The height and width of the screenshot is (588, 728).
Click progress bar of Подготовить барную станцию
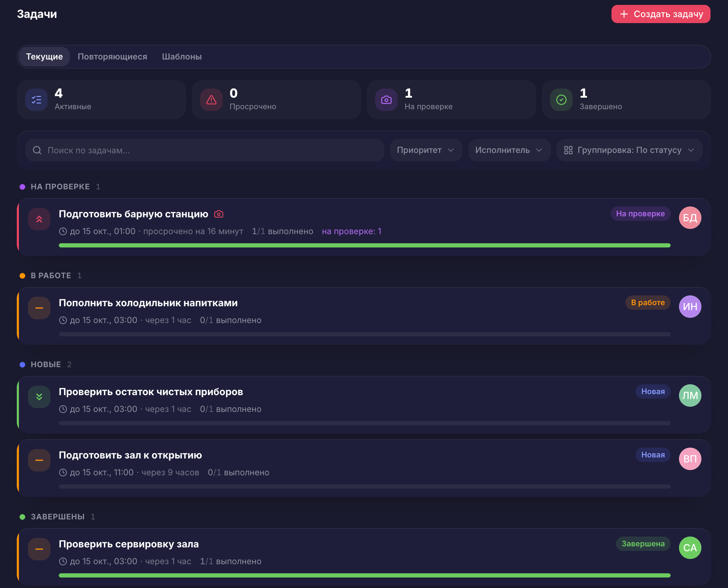(365, 245)
